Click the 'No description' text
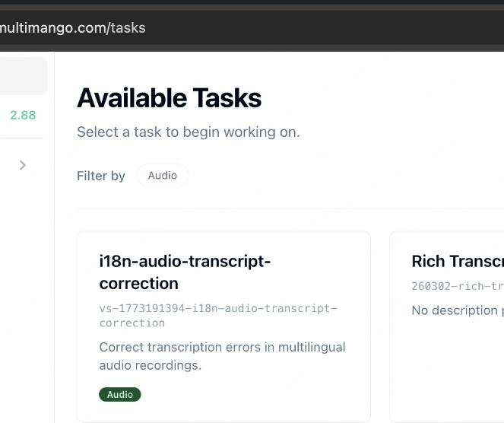Image resolution: width=504 pixels, height=423 pixels. click(x=458, y=310)
